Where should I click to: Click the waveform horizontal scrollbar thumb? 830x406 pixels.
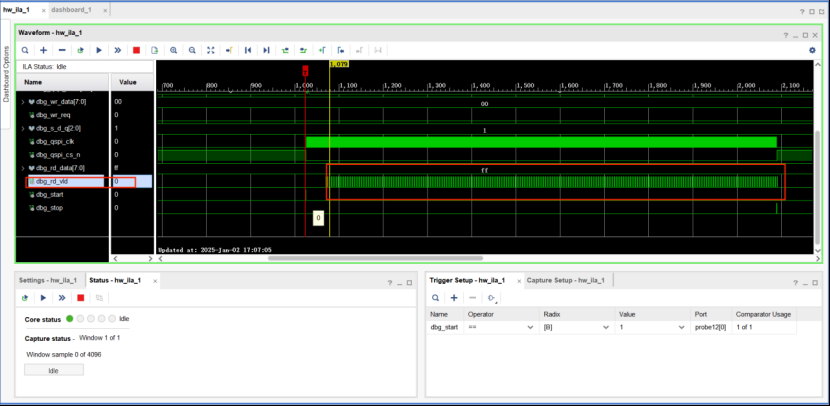[375, 258]
